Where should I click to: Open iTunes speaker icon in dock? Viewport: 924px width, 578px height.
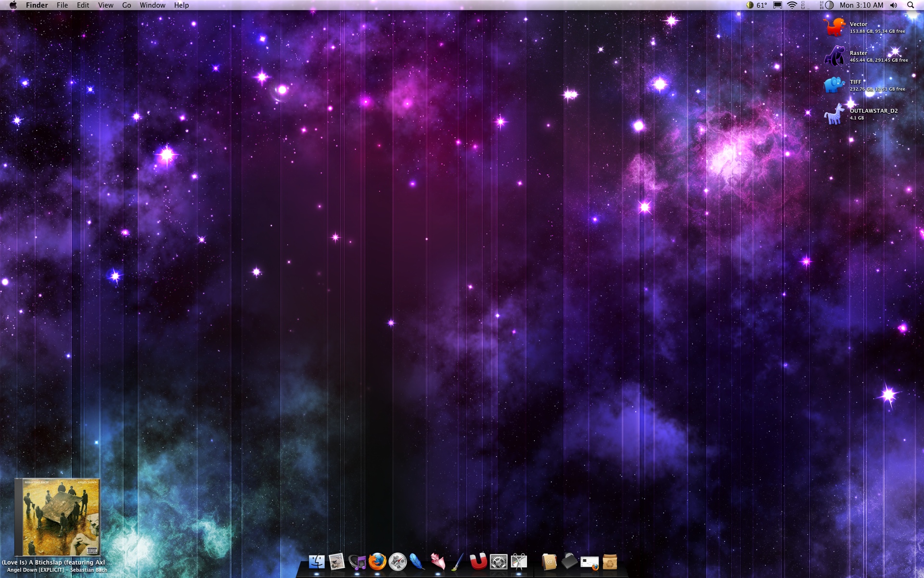pyautogui.click(x=357, y=562)
